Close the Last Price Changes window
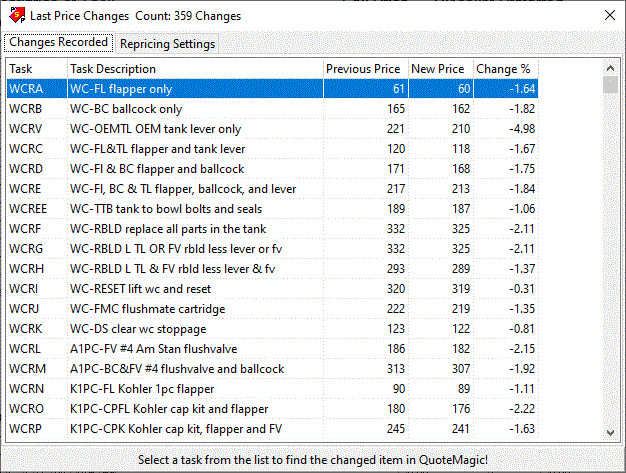This screenshot has height=473, width=626. 606,16
